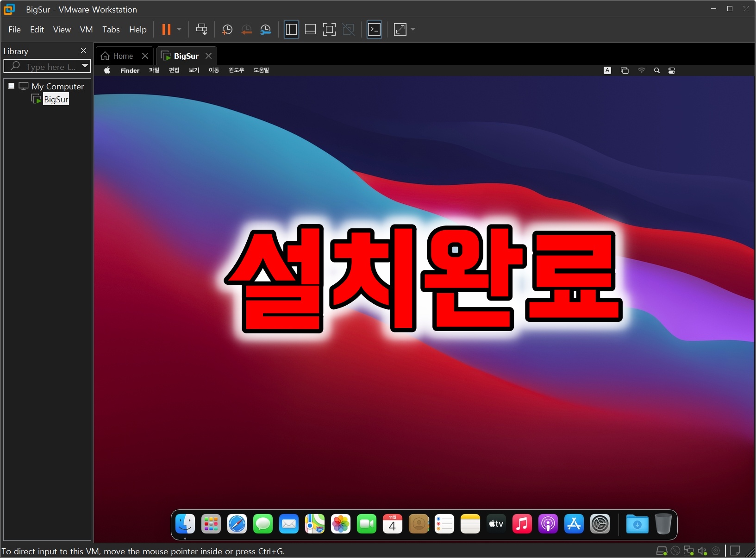The image size is (756, 558).
Task: Click the screen mirroring menu bar icon
Action: (x=625, y=70)
